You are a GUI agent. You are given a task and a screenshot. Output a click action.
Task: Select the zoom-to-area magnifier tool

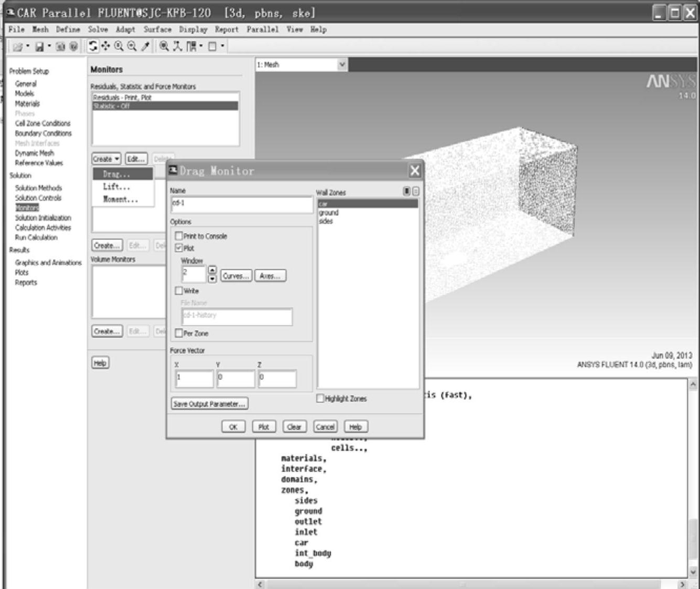pos(132,46)
